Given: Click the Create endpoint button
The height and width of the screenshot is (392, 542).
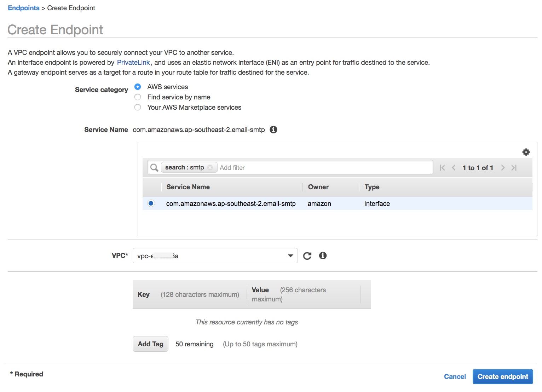Looking at the screenshot, I should [x=502, y=376].
